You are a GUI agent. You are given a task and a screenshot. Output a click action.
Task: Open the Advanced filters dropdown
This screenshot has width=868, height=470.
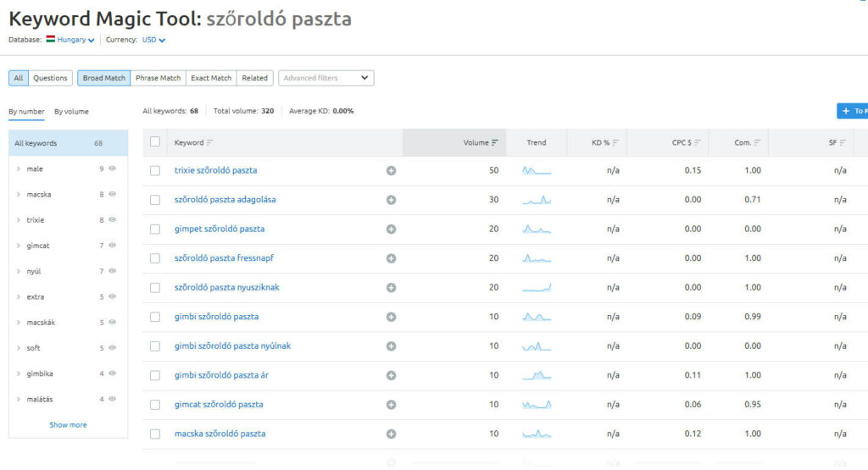(325, 78)
